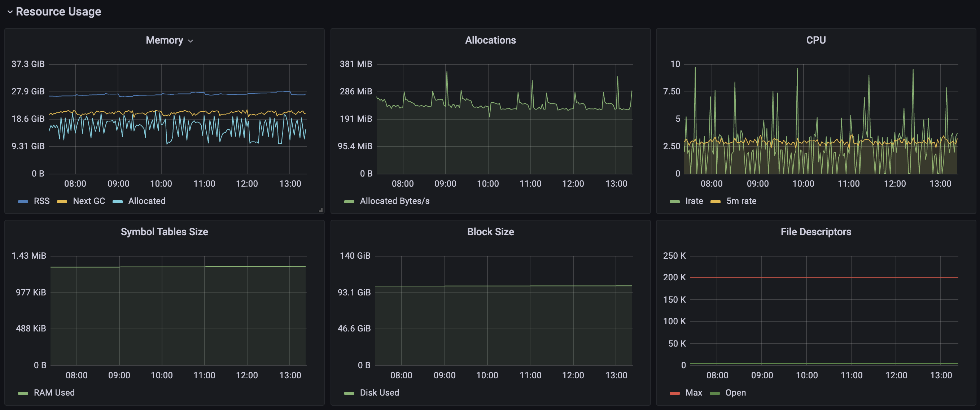Screen dimensions: 980x410
Task: Click the File Descriptors panel title
Action: 816,232
